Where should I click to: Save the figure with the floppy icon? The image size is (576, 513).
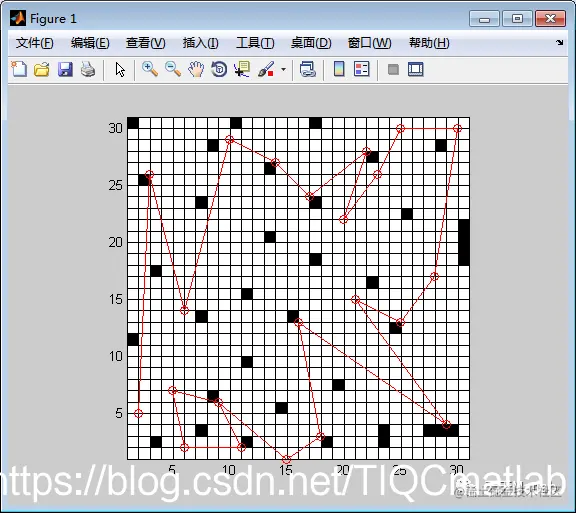click(65, 69)
